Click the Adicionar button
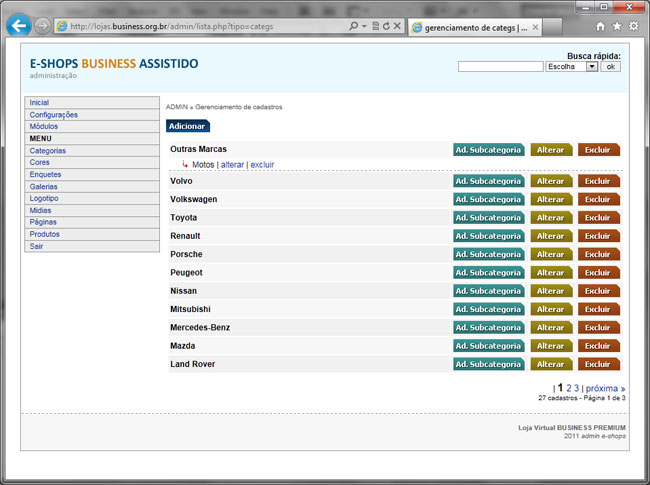650x485 pixels. (187, 126)
